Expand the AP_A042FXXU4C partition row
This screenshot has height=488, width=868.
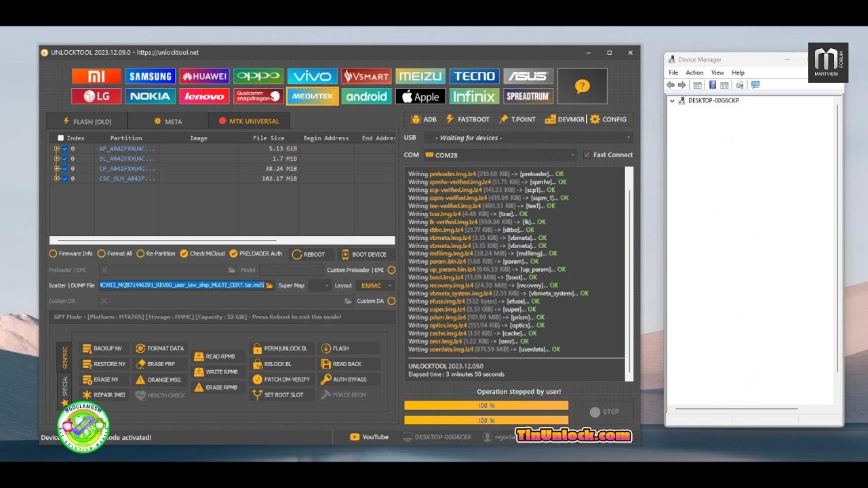point(57,148)
